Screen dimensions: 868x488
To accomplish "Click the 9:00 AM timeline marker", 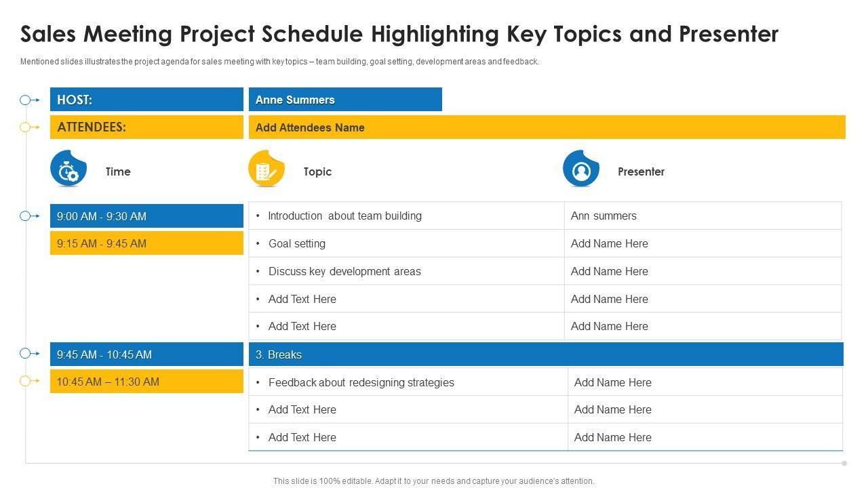I will click(x=26, y=216).
